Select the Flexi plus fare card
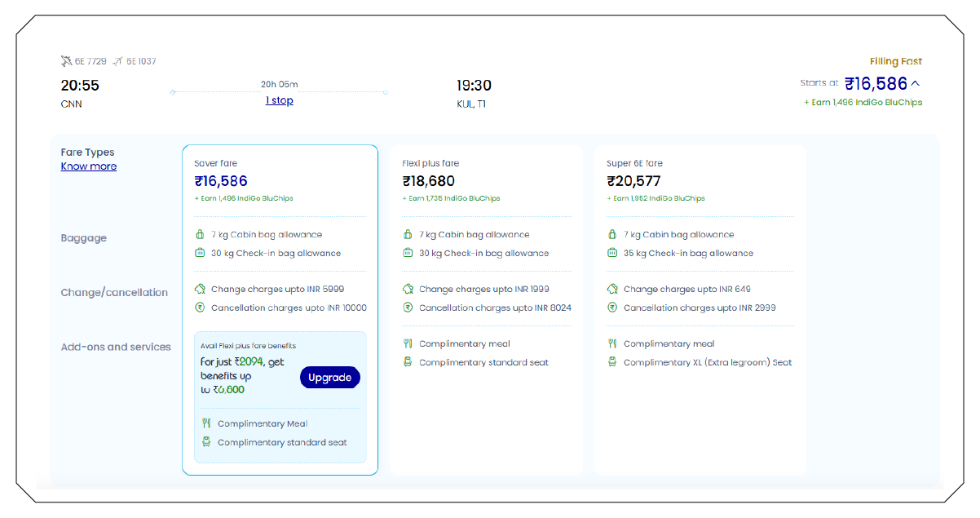980x518 pixels. coord(486,181)
